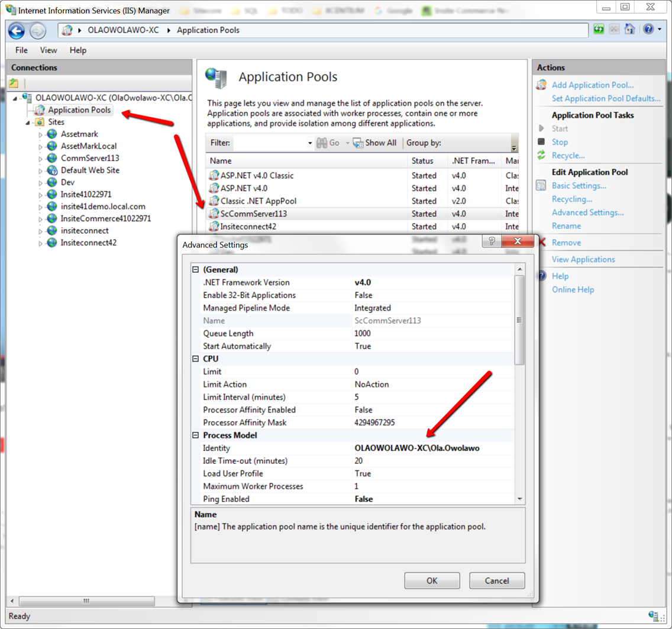This screenshot has height=629, width=672.
Task: Click the Application Pools breadcrumb
Action: [x=208, y=30]
